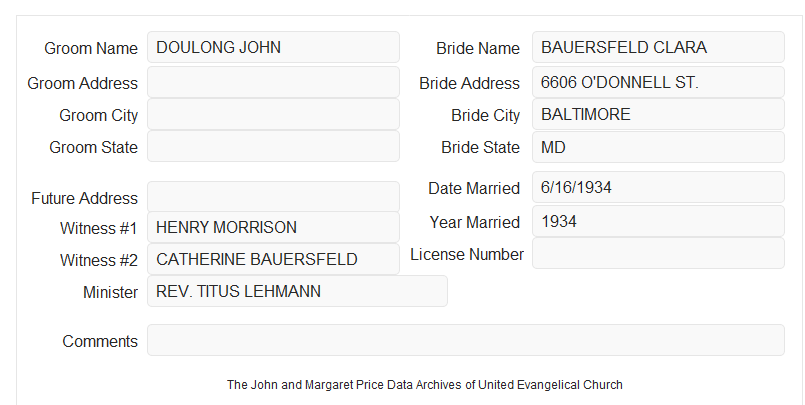This screenshot has width=805, height=405.
Task: Click the Price Data Archives footer text
Action: tap(425, 385)
